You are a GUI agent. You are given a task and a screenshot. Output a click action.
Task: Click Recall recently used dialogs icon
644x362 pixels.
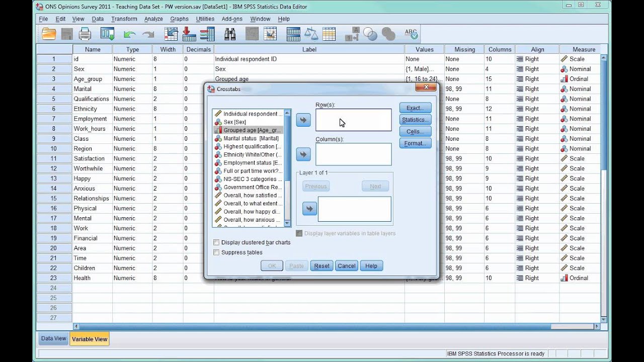coord(107,34)
